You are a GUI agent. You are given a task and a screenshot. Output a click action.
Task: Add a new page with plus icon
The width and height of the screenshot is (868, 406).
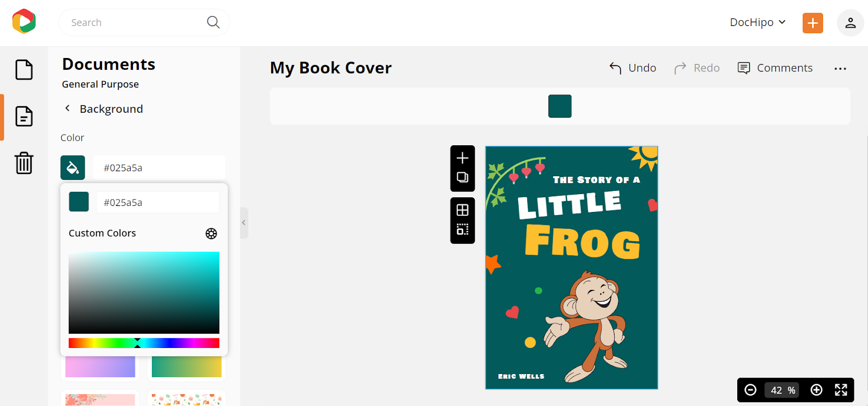pos(462,158)
